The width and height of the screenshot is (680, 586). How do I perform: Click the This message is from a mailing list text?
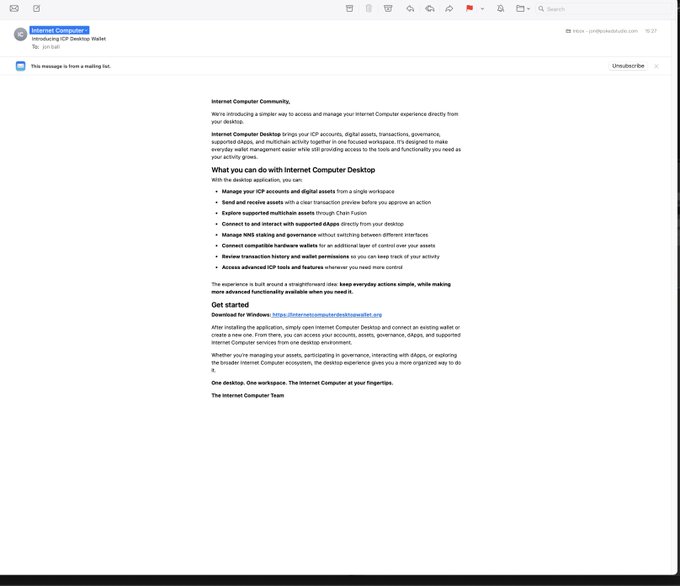click(x=71, y=66)
